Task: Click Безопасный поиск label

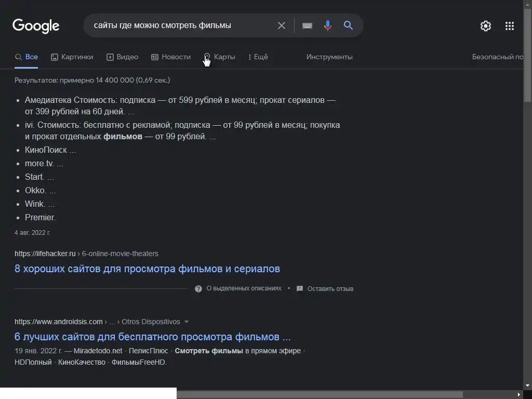Action: coord(497,57)
